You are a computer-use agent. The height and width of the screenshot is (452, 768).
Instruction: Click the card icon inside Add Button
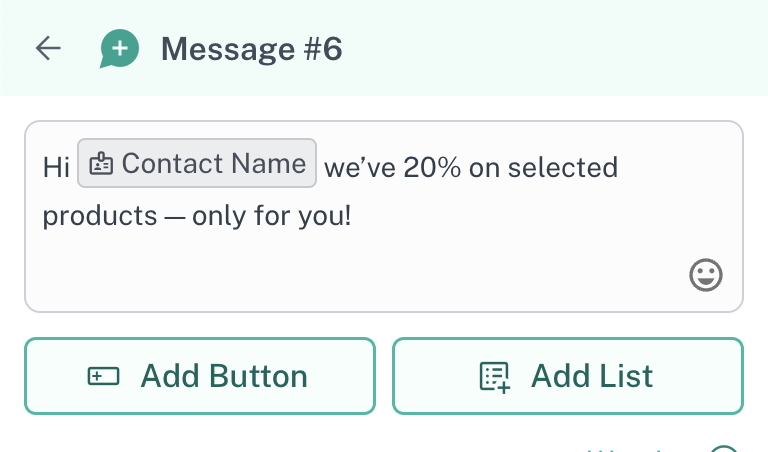pyautogui.click(x=103, y=377)
